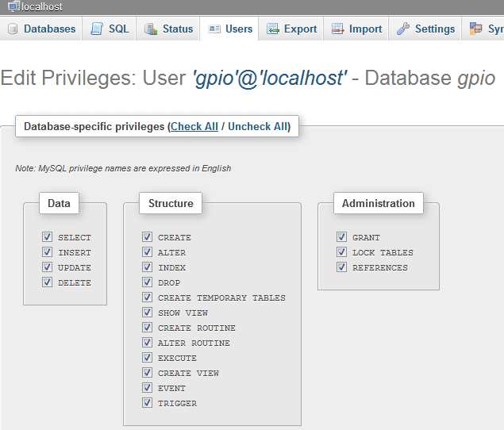Screen dimensions: 504x430
Task: Uncheck the LOCK TABLES checkbox
Action: [x=341, y=252]
